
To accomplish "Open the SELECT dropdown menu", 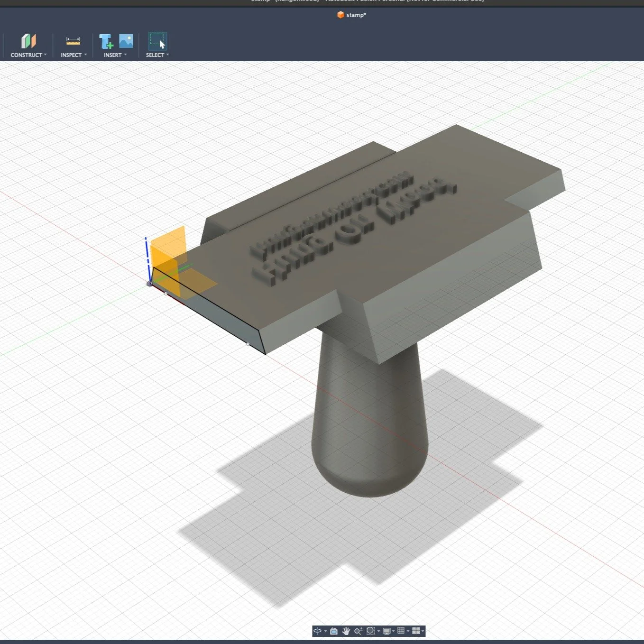I will click(x=157, y=55).
